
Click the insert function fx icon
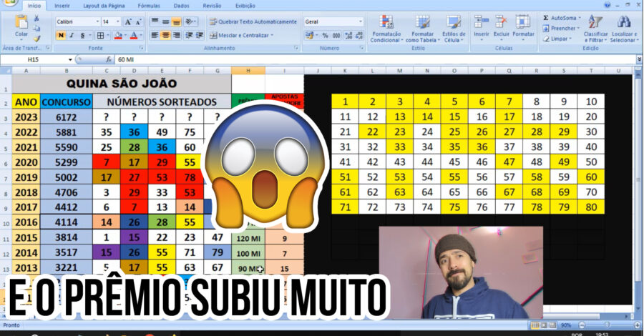(x=109, y=59)
